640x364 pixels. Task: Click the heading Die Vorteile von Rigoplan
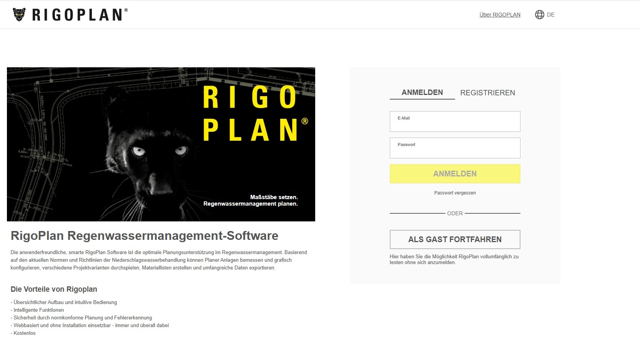(x=54, y=289)
